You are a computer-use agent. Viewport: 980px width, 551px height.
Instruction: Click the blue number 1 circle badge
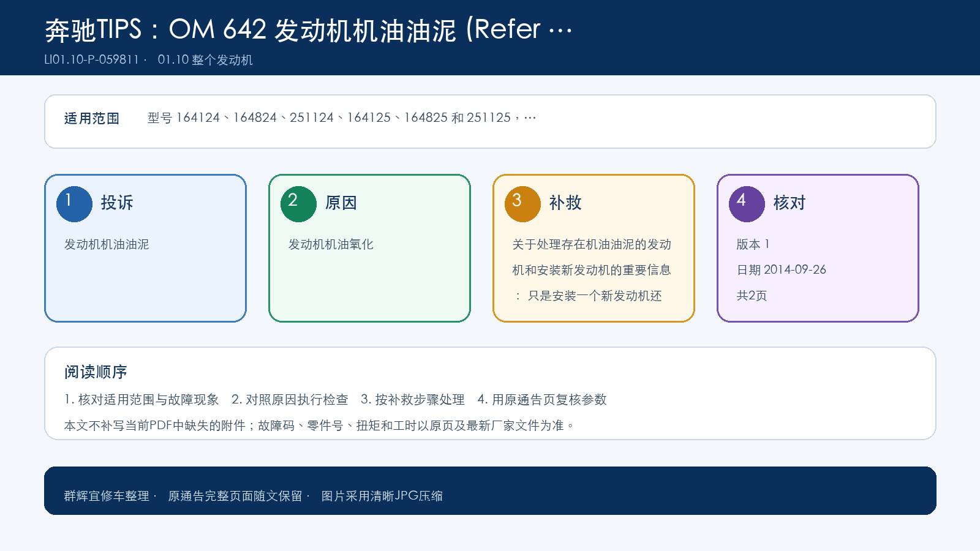point(74,204)
